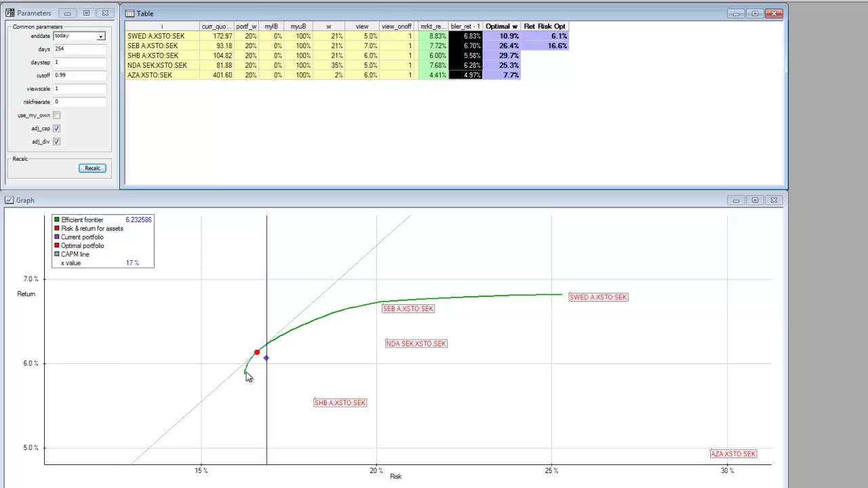Minimize the Parameters window
This screenshot has width=868, height=488.
pyautogui.click(x=67, y=13)
